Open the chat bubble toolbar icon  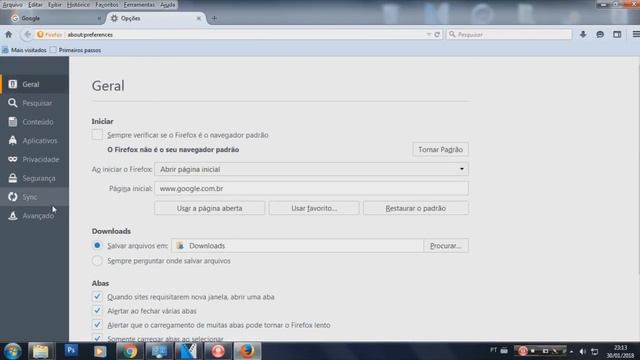(600, 35)
